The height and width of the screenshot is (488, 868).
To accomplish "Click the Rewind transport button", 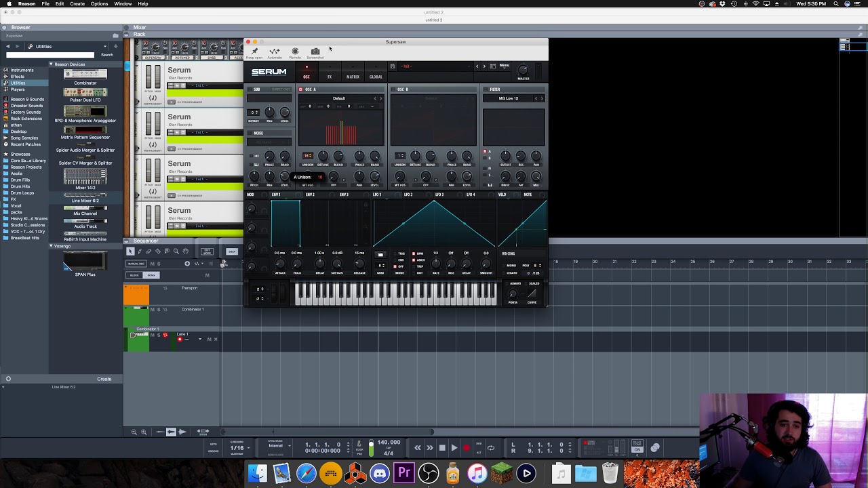I will (x=418, y=448).
